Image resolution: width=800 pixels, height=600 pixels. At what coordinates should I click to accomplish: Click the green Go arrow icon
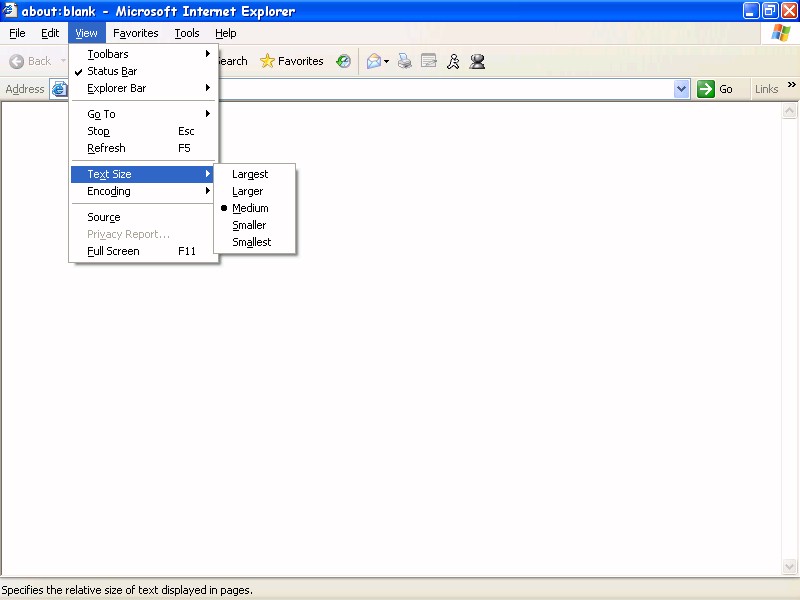706,89
